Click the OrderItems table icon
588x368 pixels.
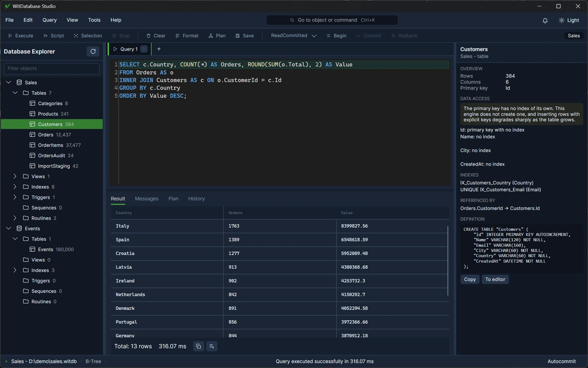click(32, 145)
